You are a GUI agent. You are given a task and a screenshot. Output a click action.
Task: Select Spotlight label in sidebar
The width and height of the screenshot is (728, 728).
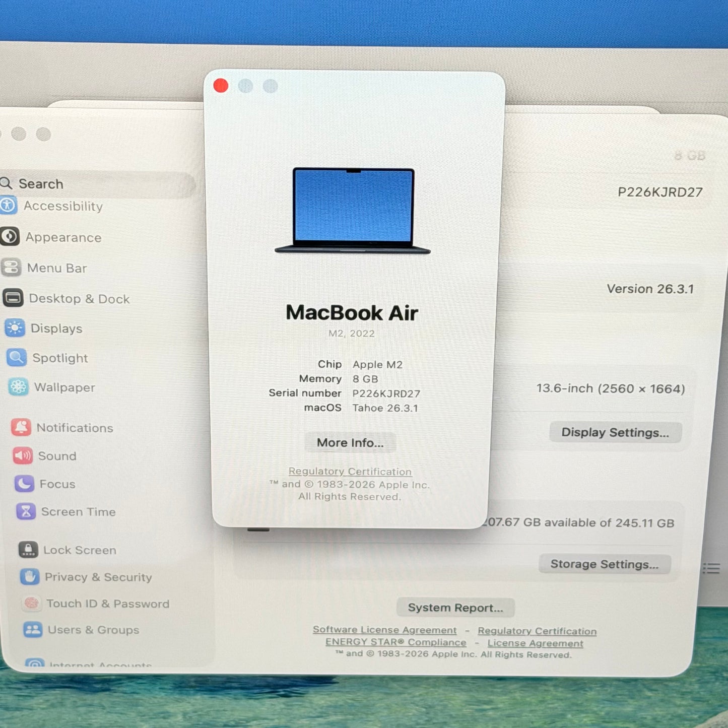click(x=60, y=358)
